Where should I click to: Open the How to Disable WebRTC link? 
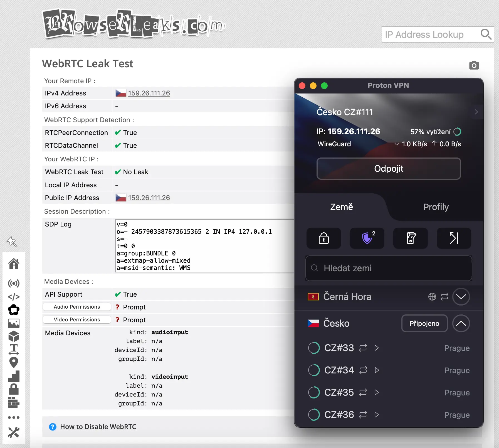pos(98,427)
